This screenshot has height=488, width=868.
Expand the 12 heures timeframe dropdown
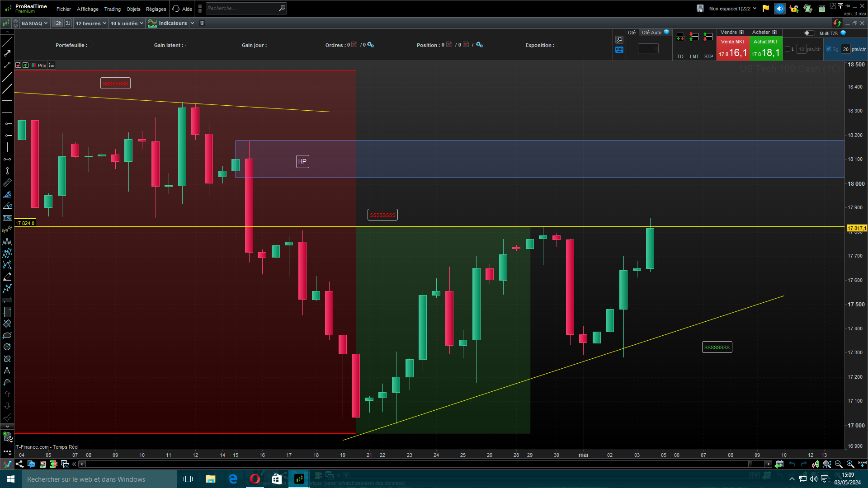(x=91, y=23)
